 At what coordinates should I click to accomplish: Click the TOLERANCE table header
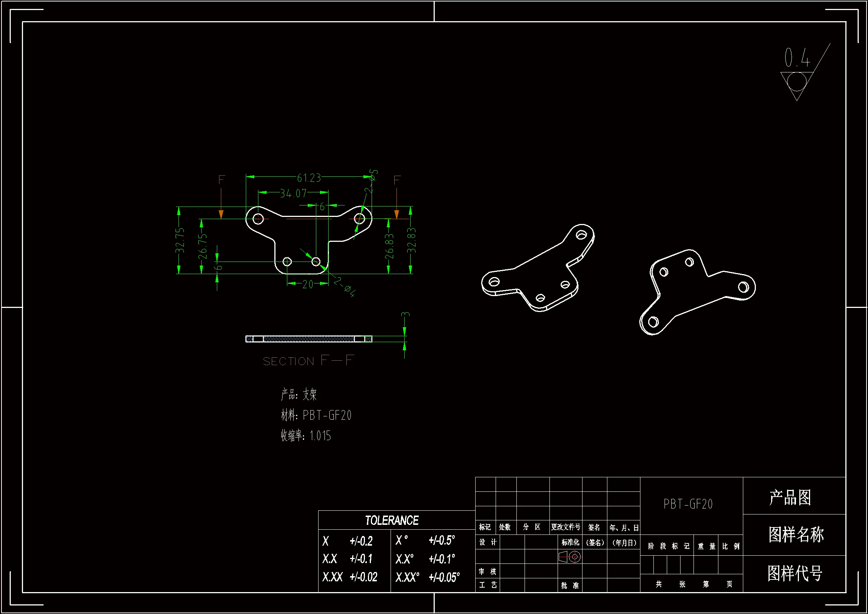click(x=392, y=520)
